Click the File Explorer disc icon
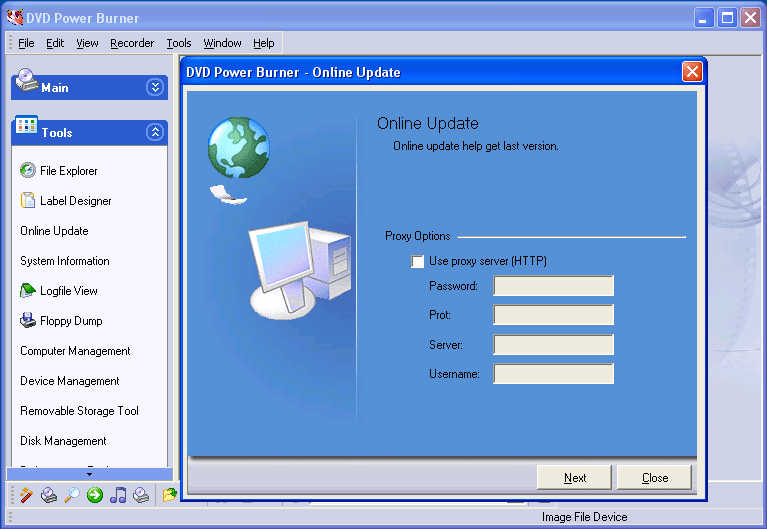 (x=28, y=170)
